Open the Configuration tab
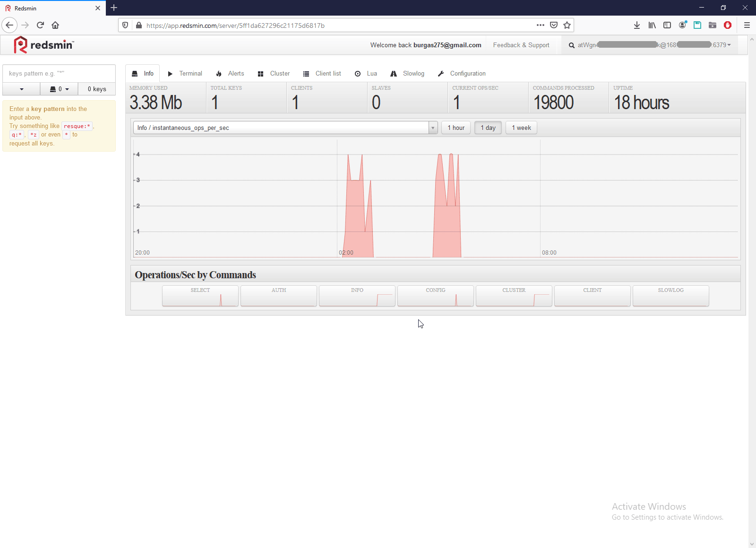756x548 pixels. click(462, 73)
